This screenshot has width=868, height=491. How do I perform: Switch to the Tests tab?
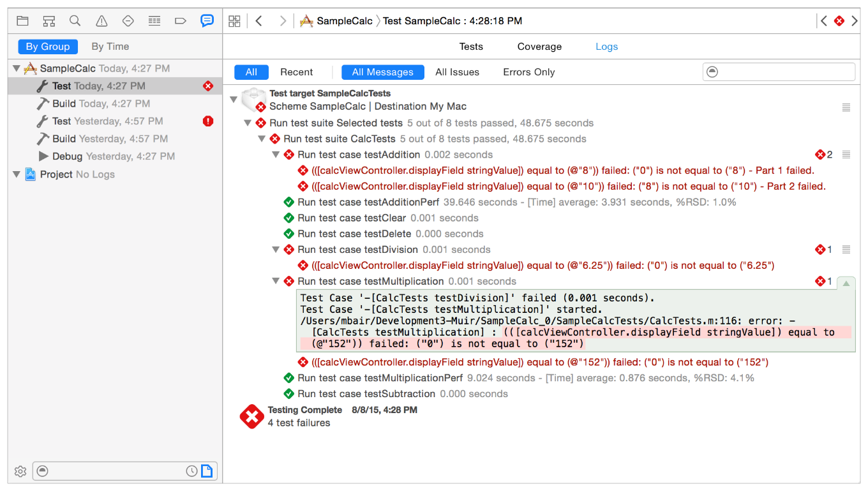click(x=471, y=47)
